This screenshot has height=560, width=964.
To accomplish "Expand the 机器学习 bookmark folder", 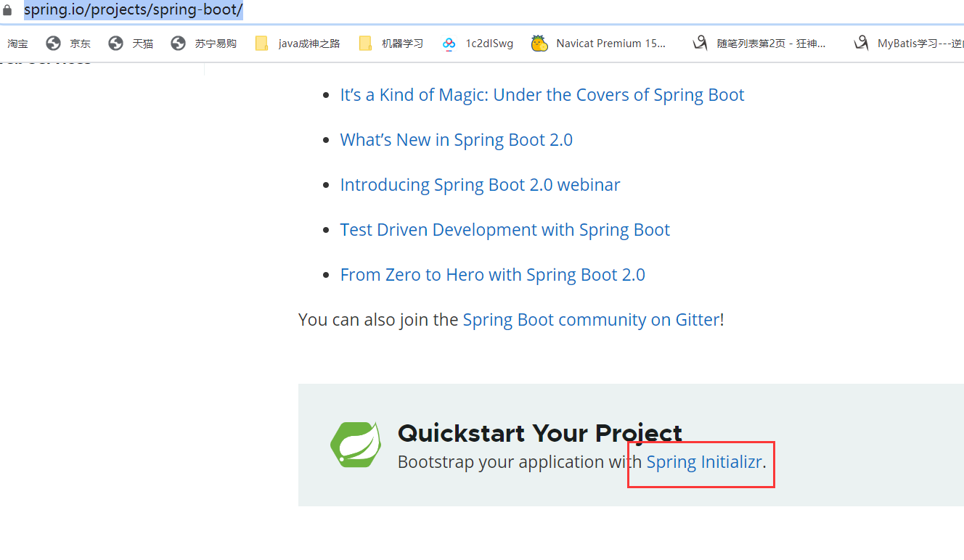I will pos(402,44).
